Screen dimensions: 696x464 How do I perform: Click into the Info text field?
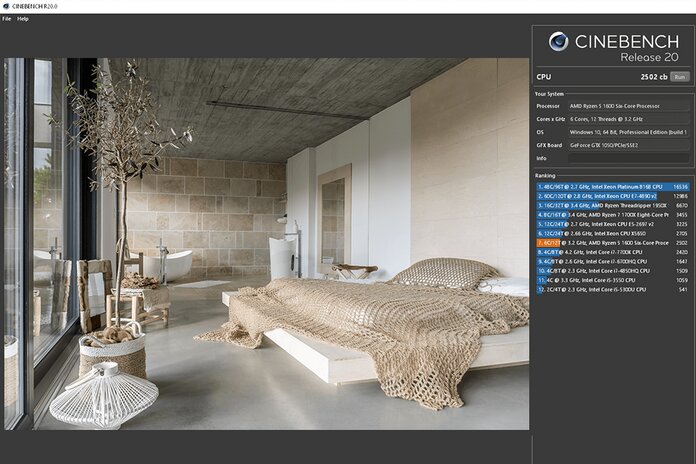628,158
